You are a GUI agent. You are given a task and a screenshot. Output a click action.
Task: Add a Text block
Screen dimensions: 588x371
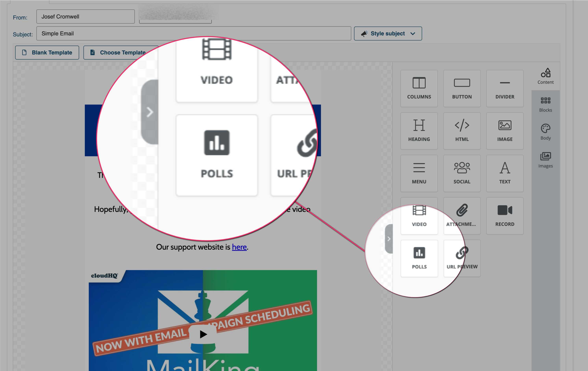tap(505, 173)
